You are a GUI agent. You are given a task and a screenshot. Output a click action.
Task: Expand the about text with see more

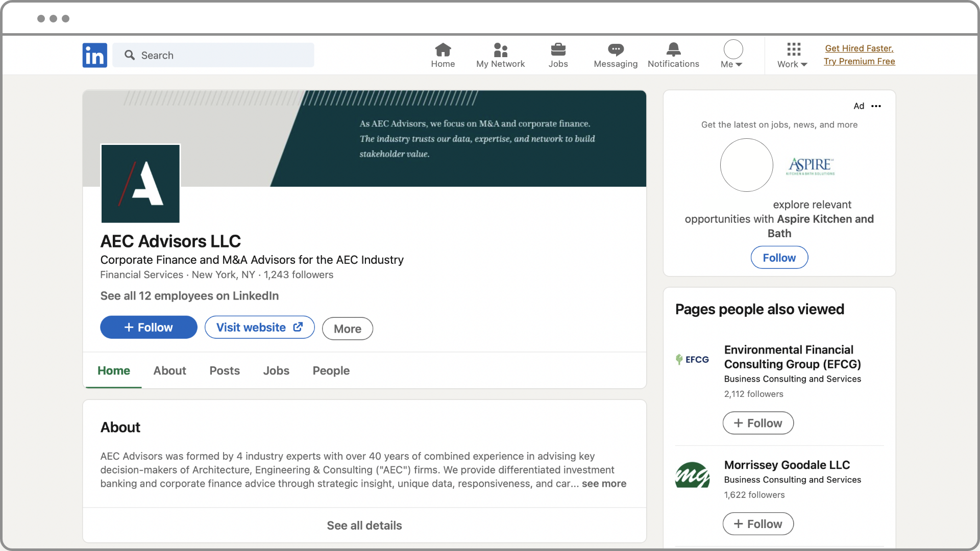click(x=604, y=484)
